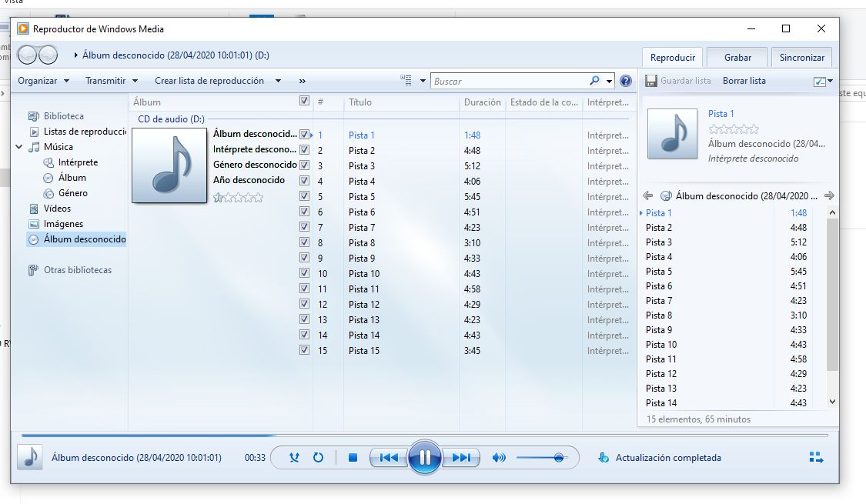This screenshot has width=866, height=504.
Task: Skip to the next track
Action: (x=461, y=458)
